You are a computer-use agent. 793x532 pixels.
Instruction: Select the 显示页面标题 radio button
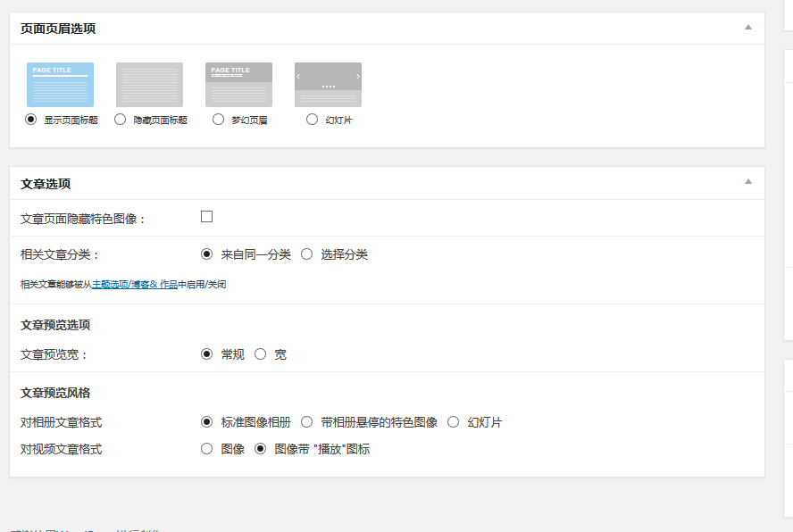31,120
